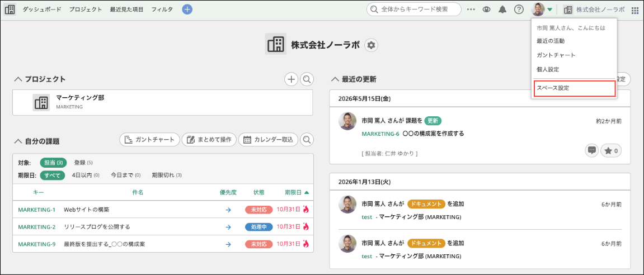644x275 pixels.
Task: Select the 登録 (5) filter
Action: [x=83, y=163]
